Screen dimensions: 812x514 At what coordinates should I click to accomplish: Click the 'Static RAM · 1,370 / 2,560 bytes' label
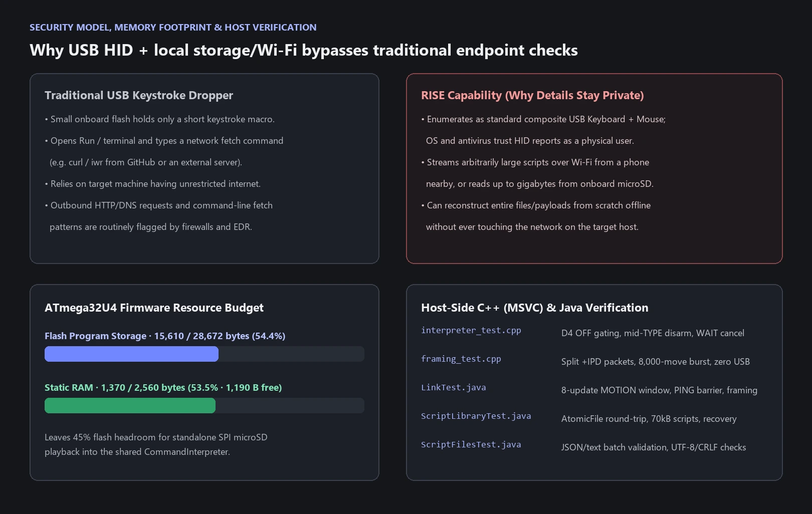[163, 387]
